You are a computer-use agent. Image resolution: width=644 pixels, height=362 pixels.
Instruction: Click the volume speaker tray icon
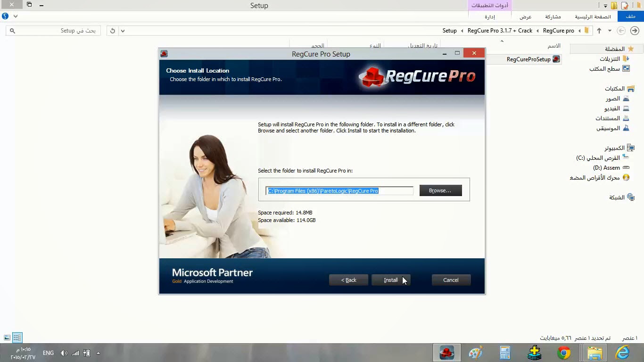(64, 353)
